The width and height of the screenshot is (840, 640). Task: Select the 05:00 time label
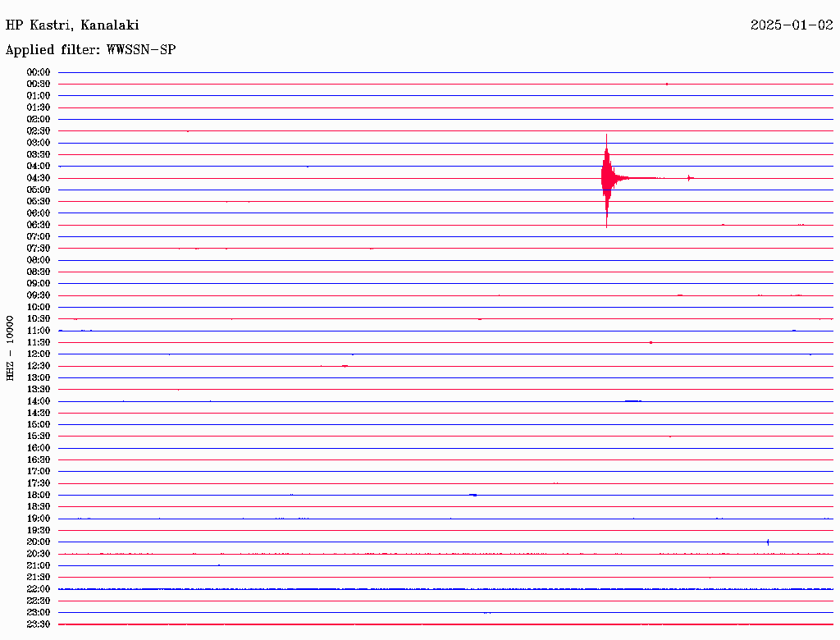39,190
